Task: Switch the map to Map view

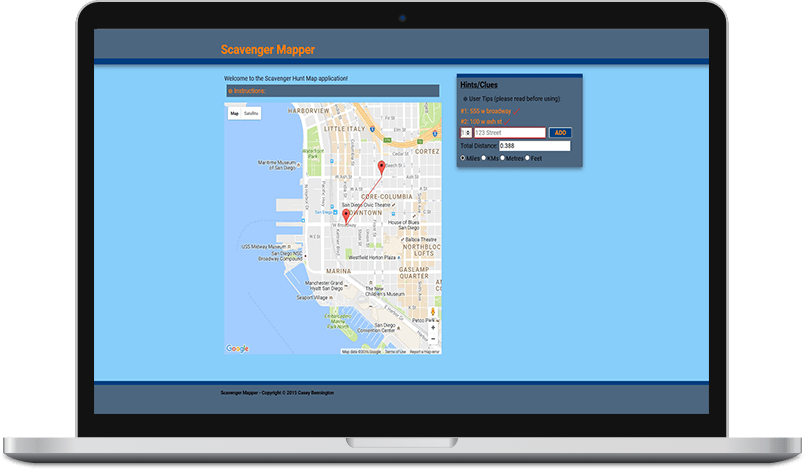Action: point(234,113)
